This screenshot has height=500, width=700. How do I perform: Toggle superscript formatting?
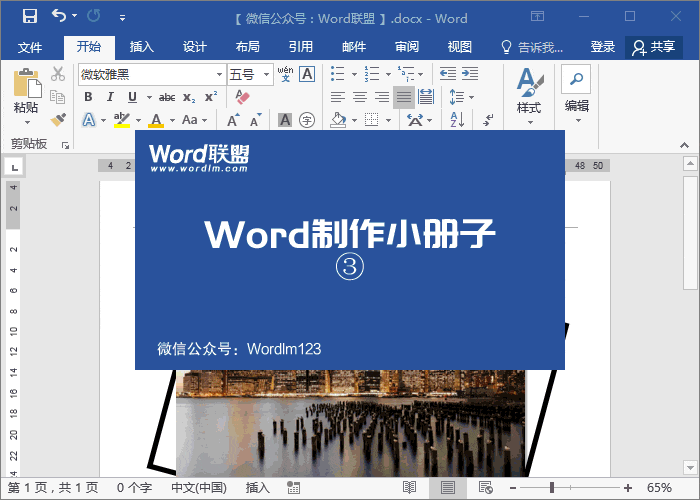(211, 97)
